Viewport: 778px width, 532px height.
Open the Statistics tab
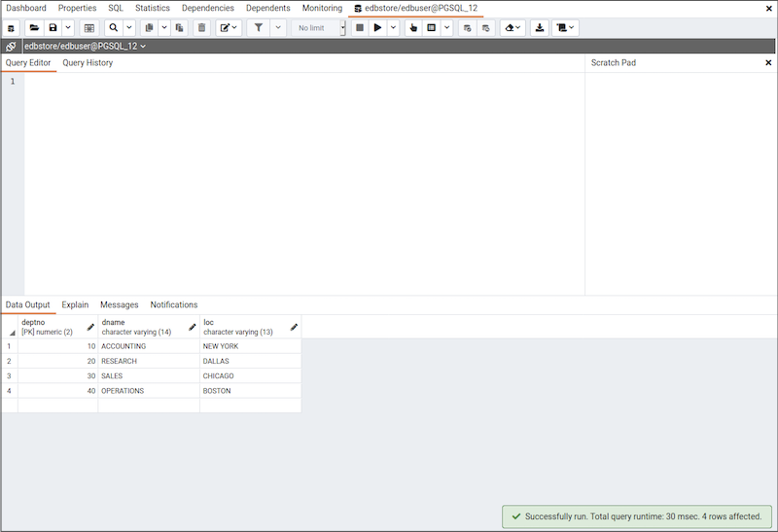[153, 8]
